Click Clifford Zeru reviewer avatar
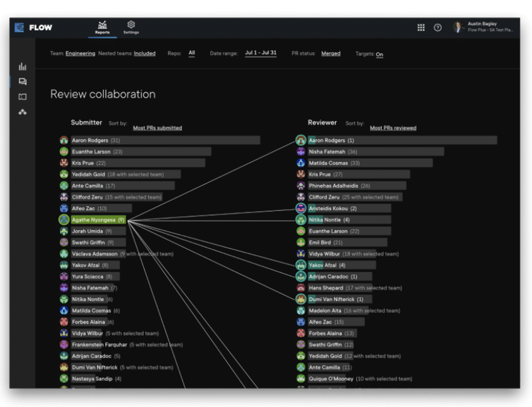The width and height of the screenshot is (532, 407). click(x=300, y=197)
